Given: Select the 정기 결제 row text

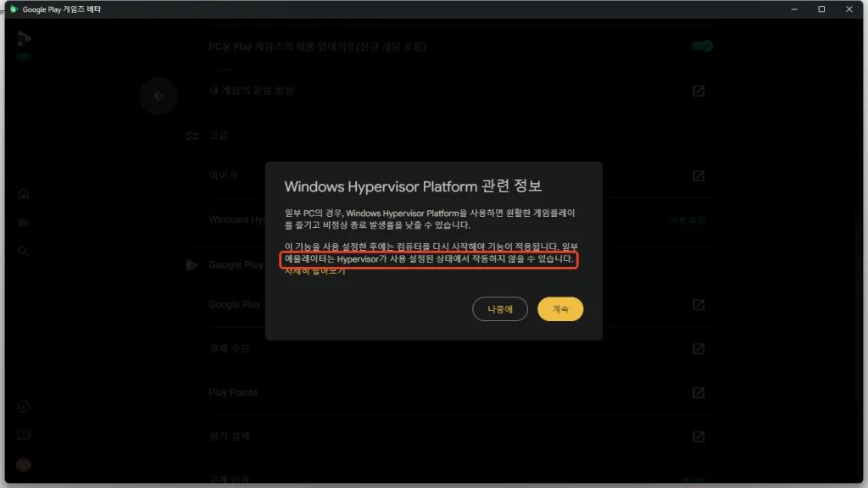Looking at the screenshot, I should point(229,436).
